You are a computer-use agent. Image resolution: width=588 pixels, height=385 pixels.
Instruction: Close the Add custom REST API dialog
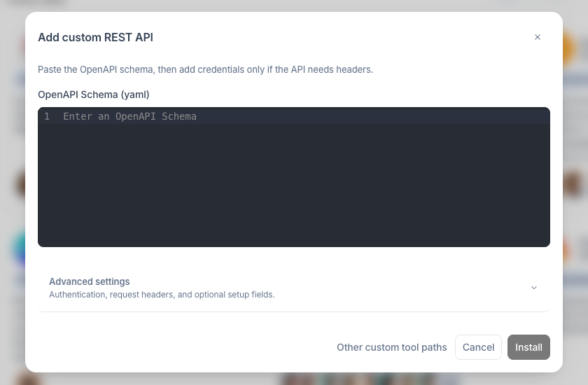(538, 37)
